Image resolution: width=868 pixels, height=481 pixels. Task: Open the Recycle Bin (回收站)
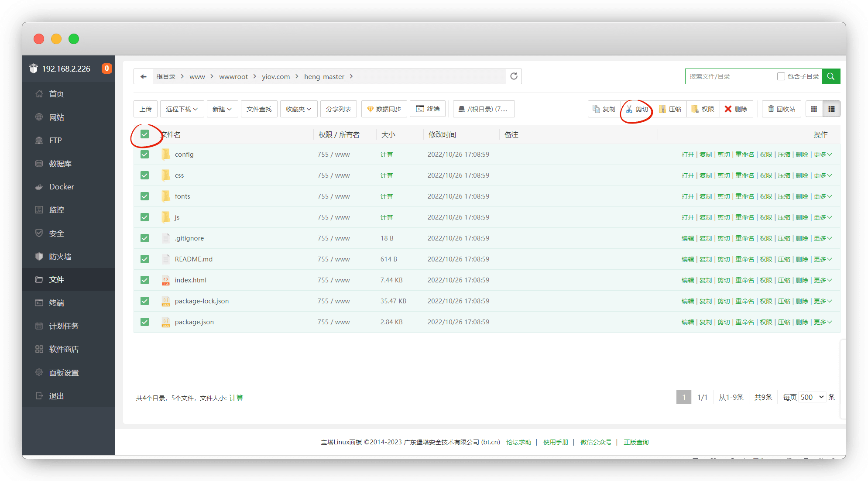pos(782,109)
